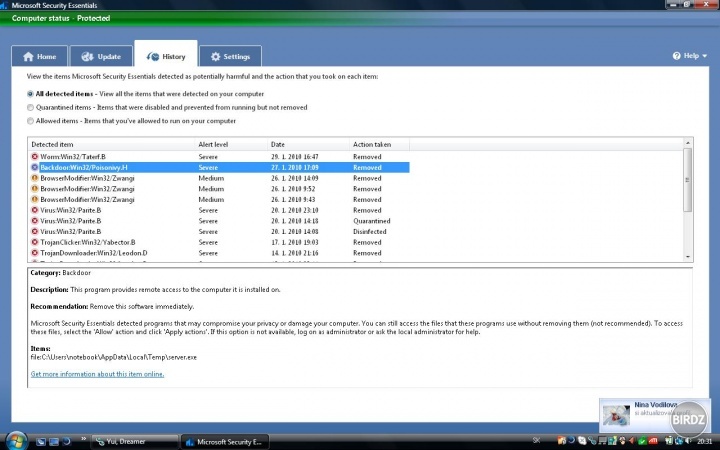Screen dimensions: 720x450
Task: Click the Skype icon in the system tray
Action: tap(582, 441)
